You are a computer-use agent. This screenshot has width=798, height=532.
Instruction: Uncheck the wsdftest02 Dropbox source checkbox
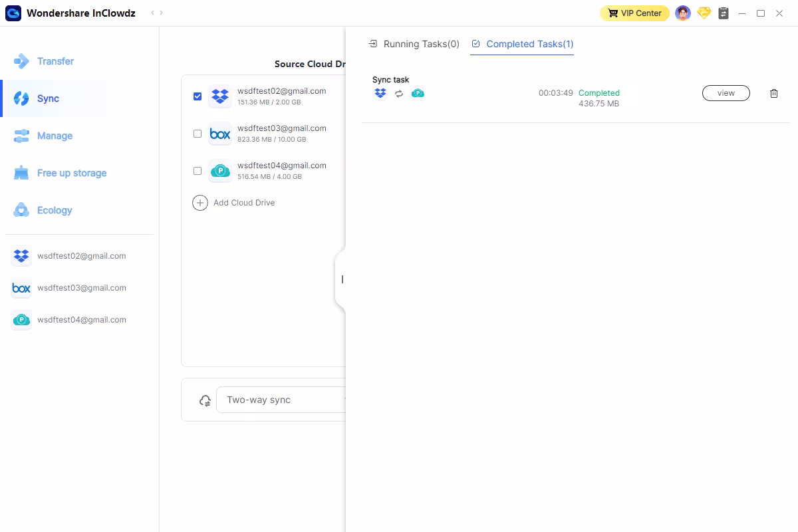tap(198, 96)
